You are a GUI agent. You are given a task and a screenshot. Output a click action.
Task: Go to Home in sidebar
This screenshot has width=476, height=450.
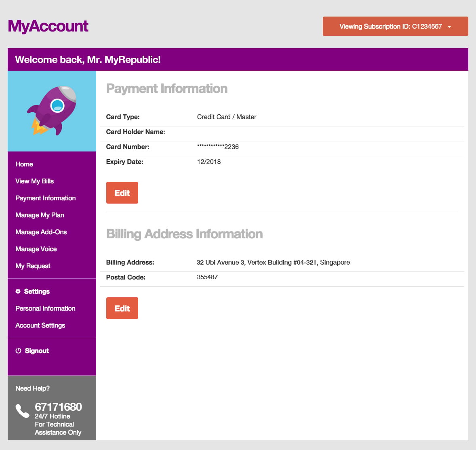coord(24,164)
